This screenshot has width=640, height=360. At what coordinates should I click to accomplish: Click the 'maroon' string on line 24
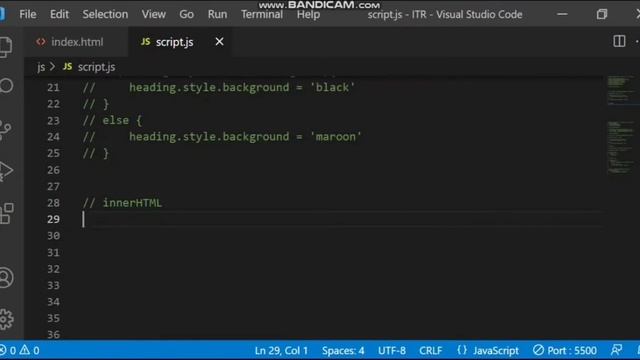click(x=336, y=137)
